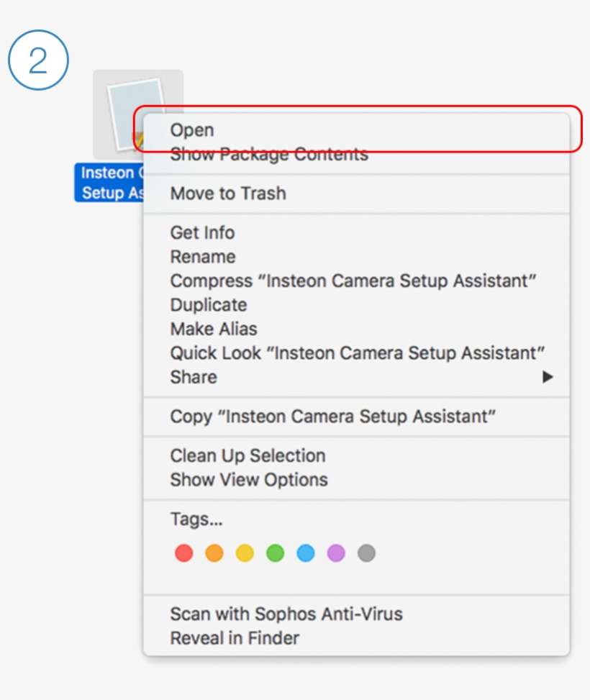Click "Show Package Contents"
Viewport: 590px width, 700px height.
click(x=269, y=154)
